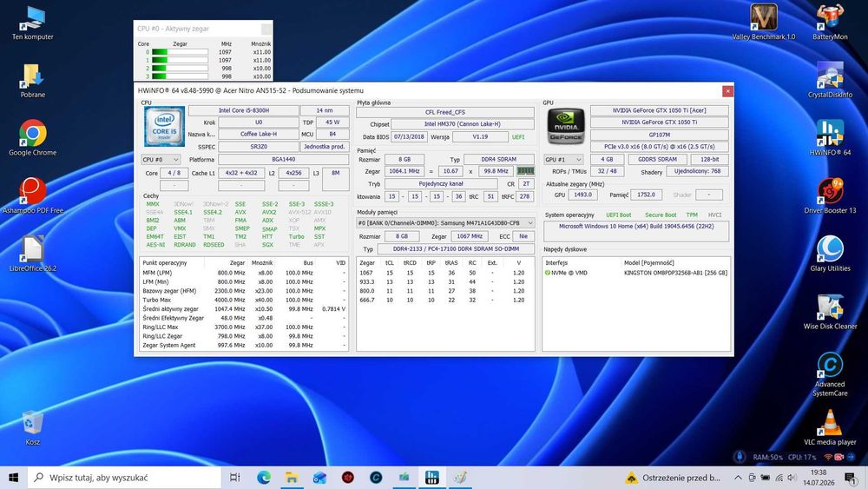Viewport: 868px width, 489px height.
Task: Open File Explorer from the taskbar
Action: (292, 478)
